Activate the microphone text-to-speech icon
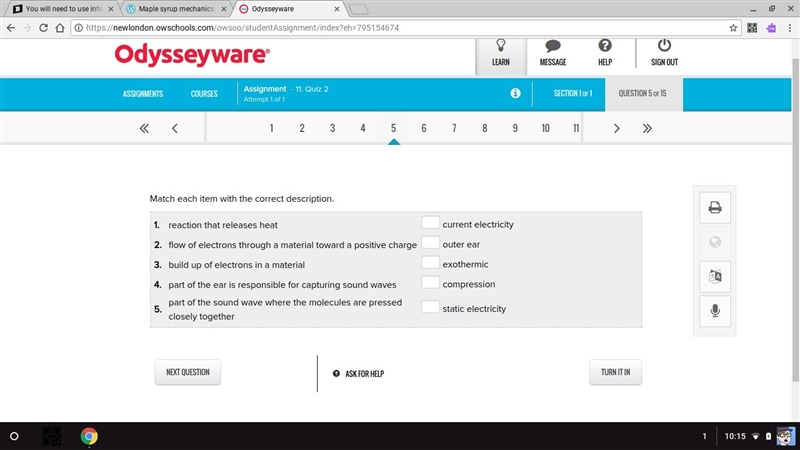Viewport: 800px width, 450px height. pyautogui.click(x=715, y=311)
